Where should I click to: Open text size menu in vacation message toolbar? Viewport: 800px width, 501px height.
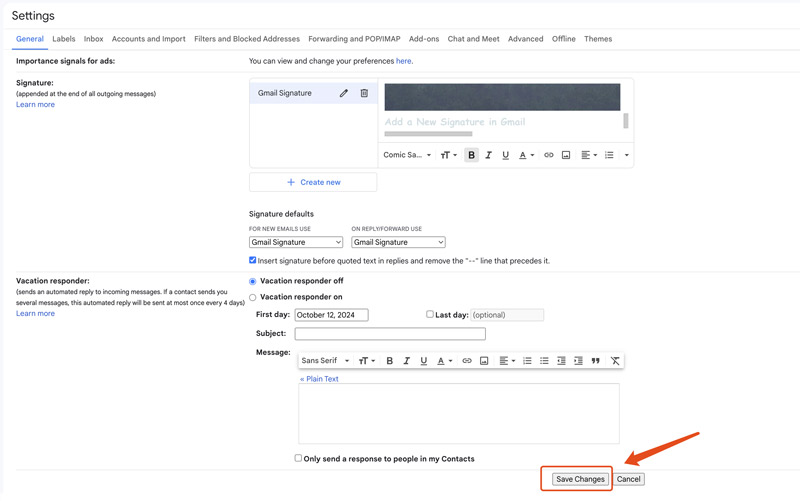click(367, 361)
